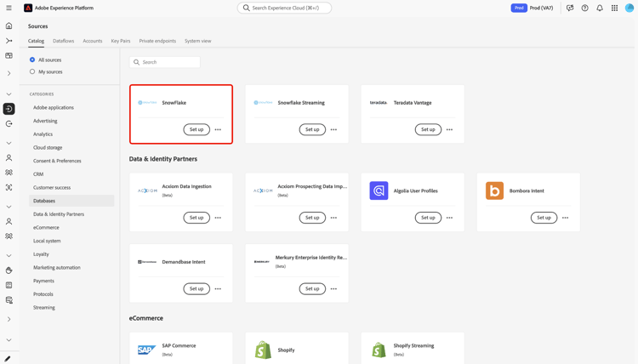638x364 pixels.
Task: Expand the sidebar section chevron below Dashboards
Action: [x=9, y=74]
